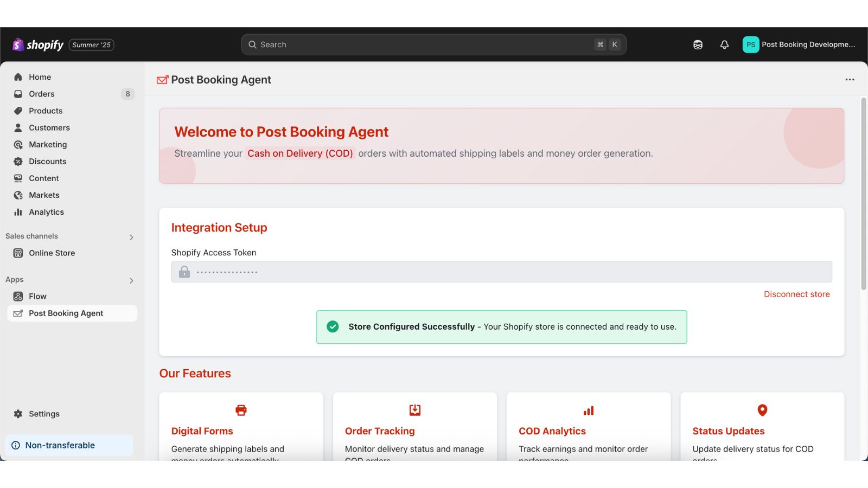Click the Digital Forms printer icon
The image size is (868, 488).
coord(241,410)
